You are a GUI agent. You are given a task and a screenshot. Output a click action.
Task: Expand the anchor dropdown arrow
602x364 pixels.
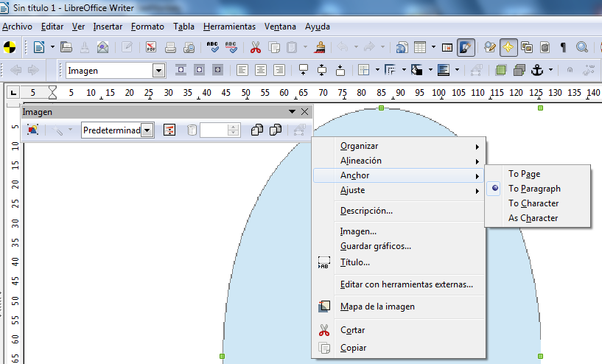coord(550,70)
